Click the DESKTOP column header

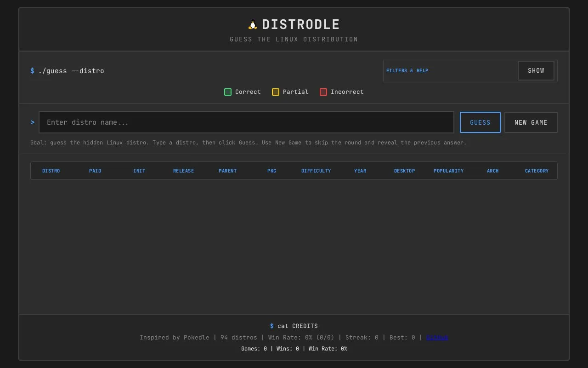[x=404, y=171]
